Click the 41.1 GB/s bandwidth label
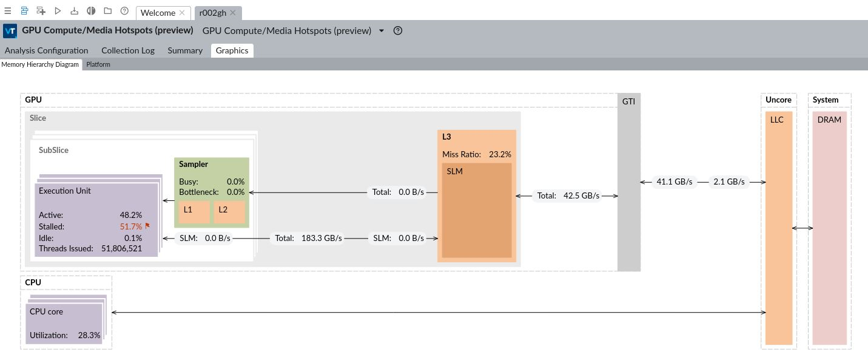 click(x=675, y=182)
